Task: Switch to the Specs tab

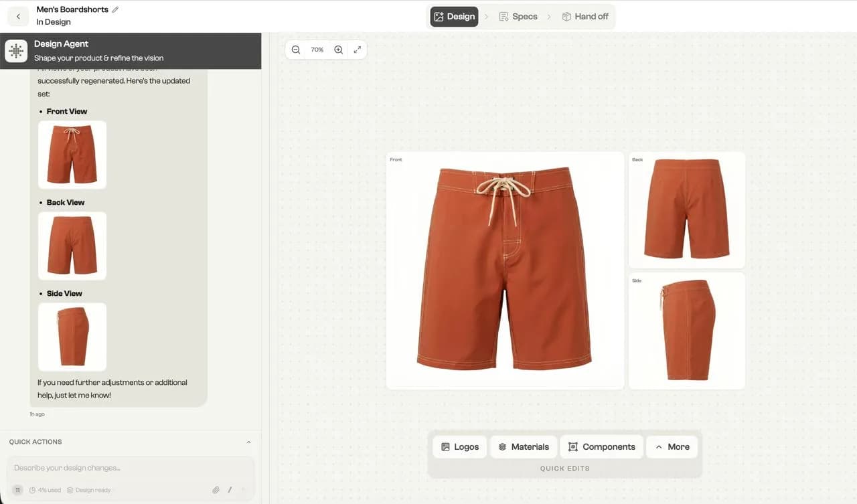Action: click(x=518, y=17)
